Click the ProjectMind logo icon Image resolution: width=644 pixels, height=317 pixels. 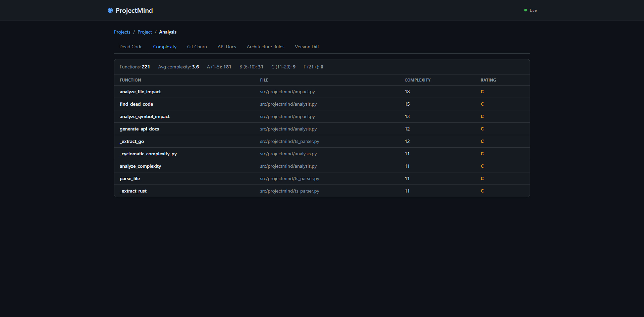pos(110,10)
